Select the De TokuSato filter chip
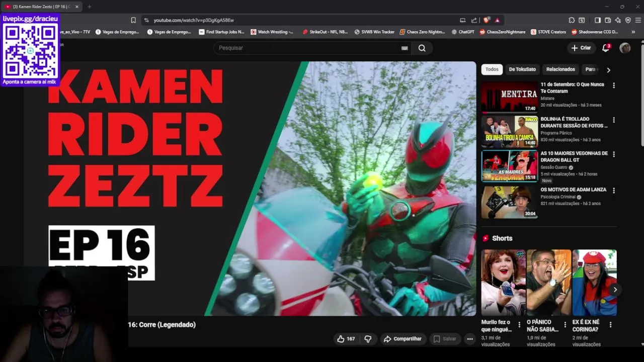The image size is (644, 362). click(522, 69)
